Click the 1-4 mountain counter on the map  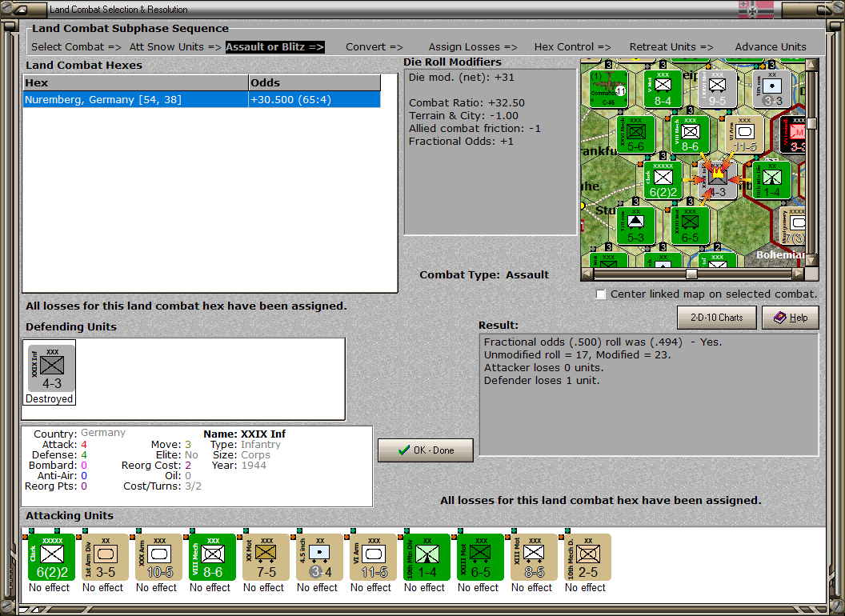771,180
